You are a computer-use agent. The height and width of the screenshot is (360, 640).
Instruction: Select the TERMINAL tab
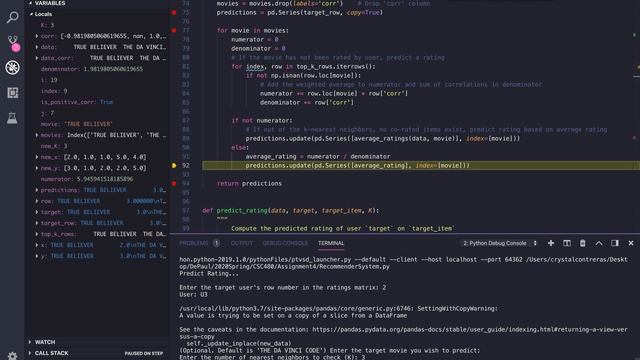click(331, 243)
